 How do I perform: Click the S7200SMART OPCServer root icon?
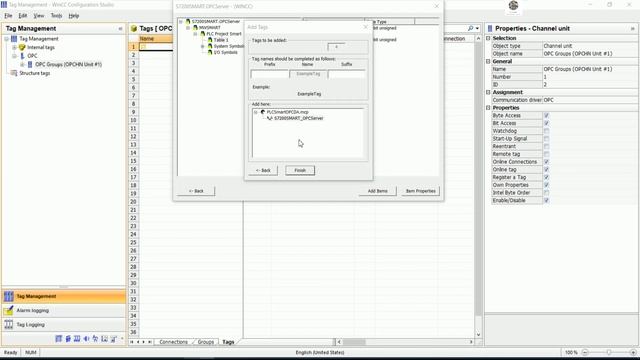pos(188,21)
